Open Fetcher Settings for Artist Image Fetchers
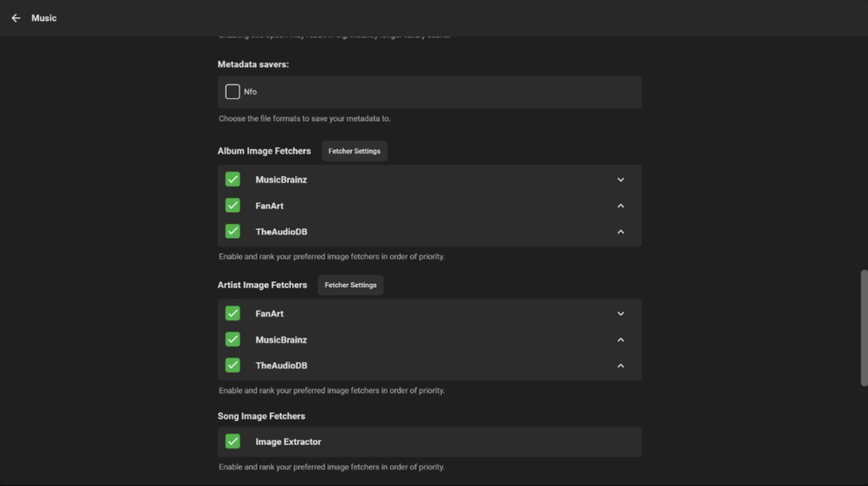868x486 pixels. (351, 285)
